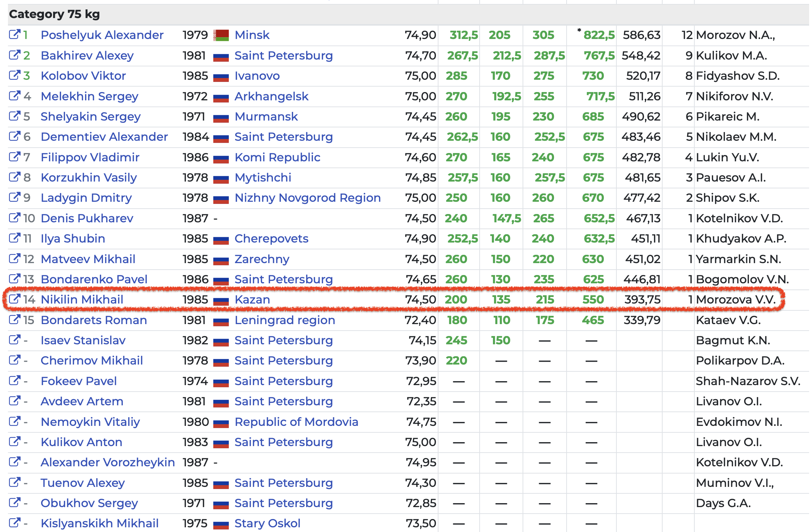Click the Category 75 kg header
This screenshot has height=532, width=812.
click(x=54, y=14)
